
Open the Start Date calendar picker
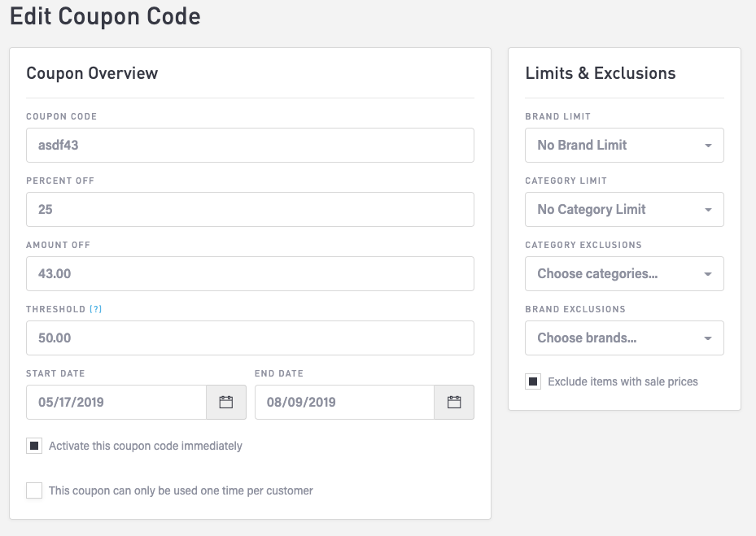[x=226, y=402]
